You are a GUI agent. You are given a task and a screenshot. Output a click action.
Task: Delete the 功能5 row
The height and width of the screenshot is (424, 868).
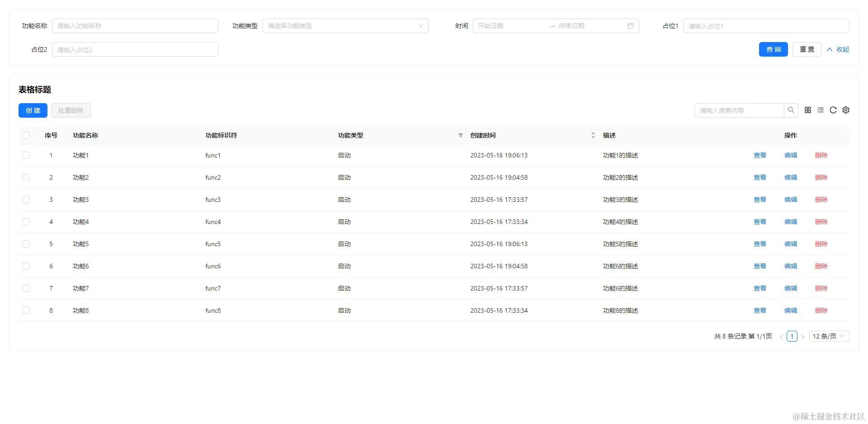tap(821, 244)
